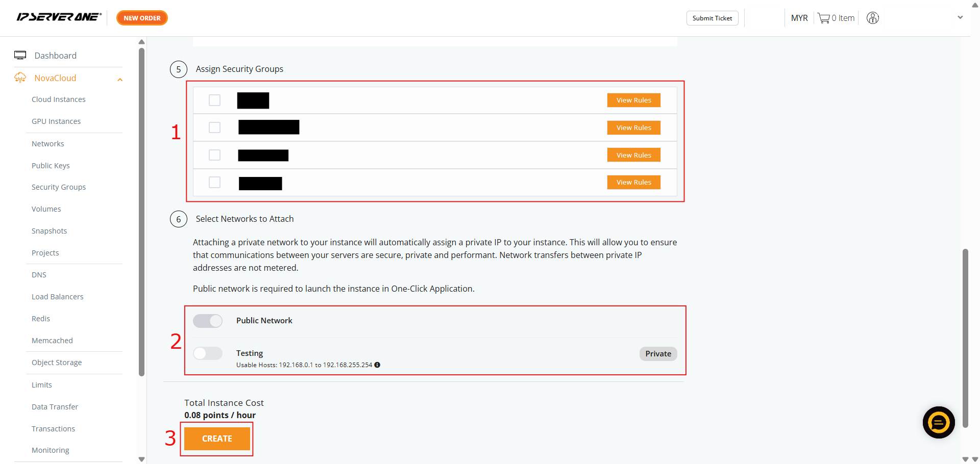Image resolution: width=980 pixels, height=464 pixels.
Task: Click the shopping cart icon
Action: coord(823,18)
